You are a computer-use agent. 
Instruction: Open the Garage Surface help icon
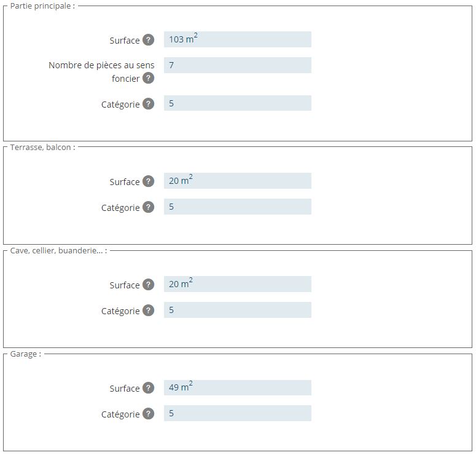point(148,388)
